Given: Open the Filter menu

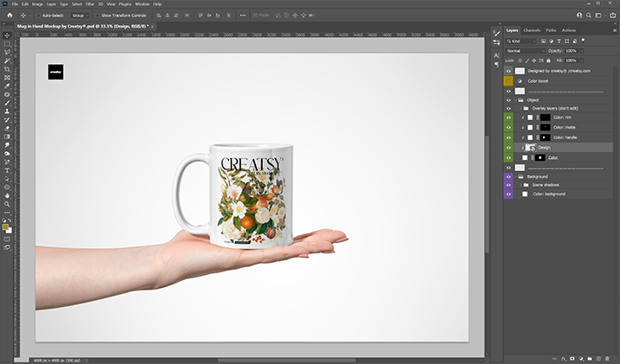Looking at the screenshot, I should point(90,4).
